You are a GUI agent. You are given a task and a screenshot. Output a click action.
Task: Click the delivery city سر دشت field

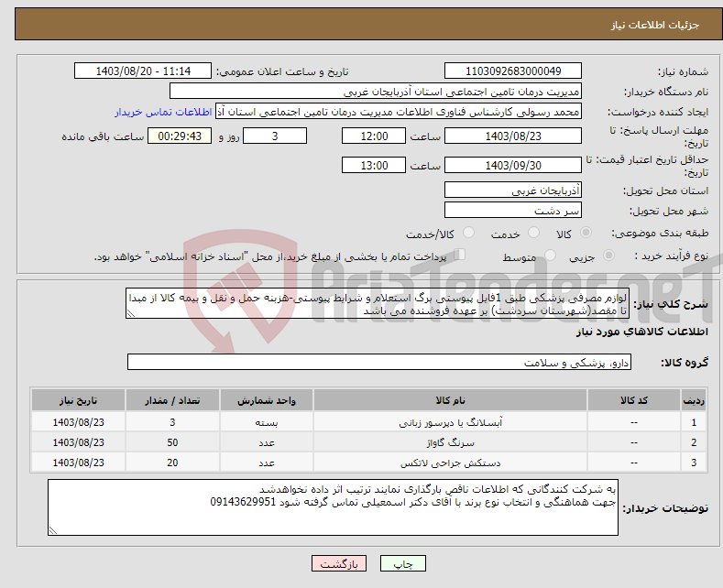tap(513, 210)
